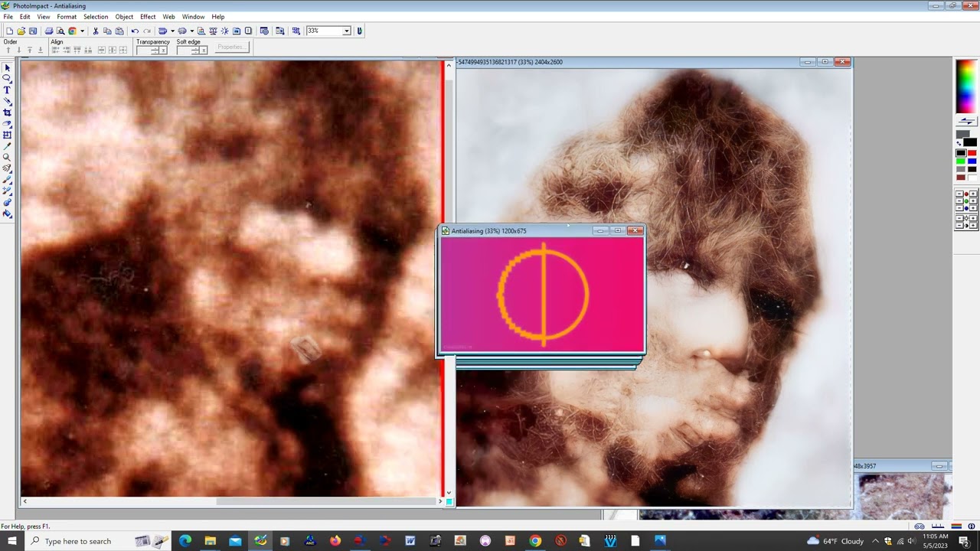Screen dimensions: 980x551
Task: Click the Paste clipboard icon
Action: coord(119,31)
